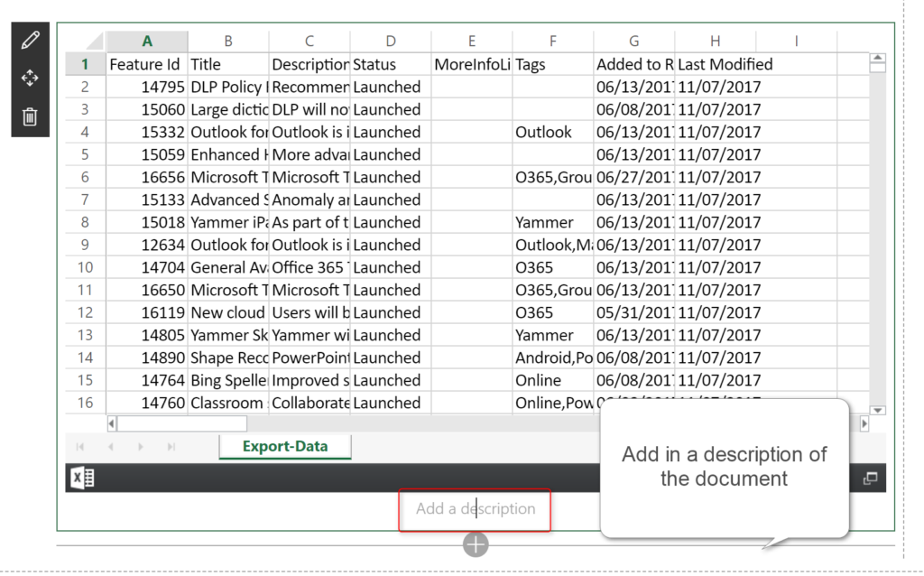Click cell with Feature Id 16656

pos(147,178)
